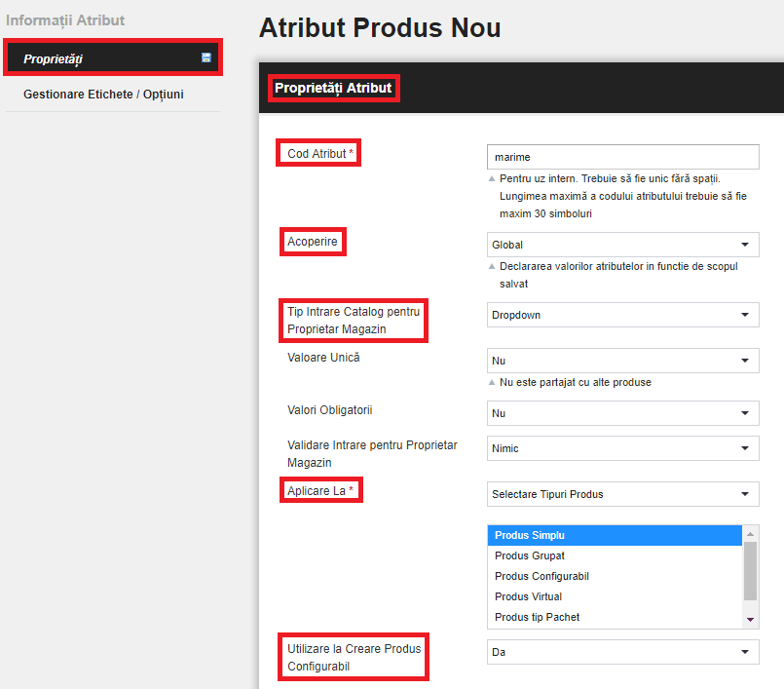Click the Informații Atribut sidebar heading

65,20
